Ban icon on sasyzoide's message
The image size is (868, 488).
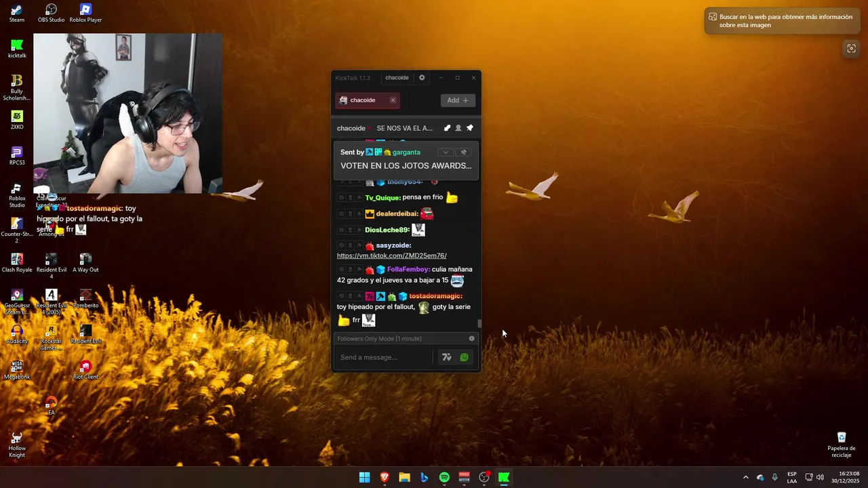(341, 245)
